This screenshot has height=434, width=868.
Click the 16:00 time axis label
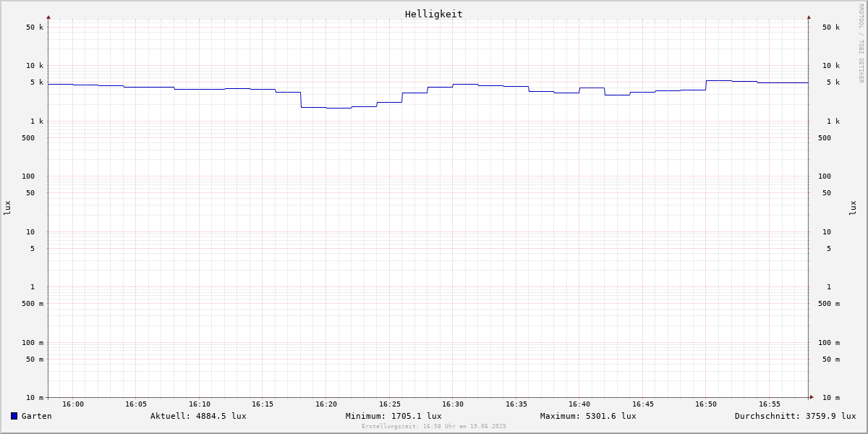(x=73, y=404)
